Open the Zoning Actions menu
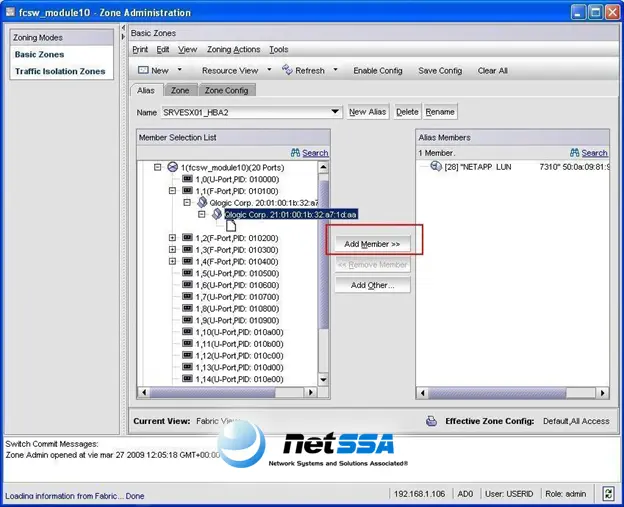Screen dimensions: 624x507 234,49
